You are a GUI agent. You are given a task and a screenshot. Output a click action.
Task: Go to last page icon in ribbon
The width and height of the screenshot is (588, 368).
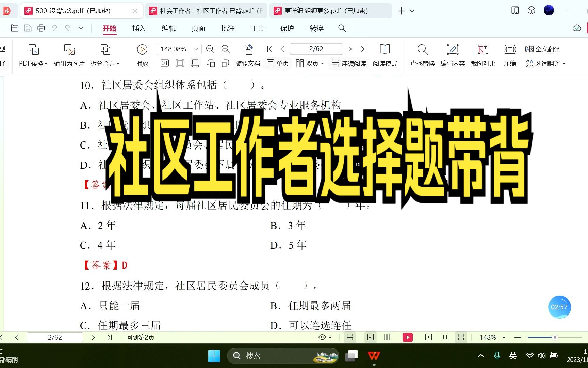pos(363,49)
